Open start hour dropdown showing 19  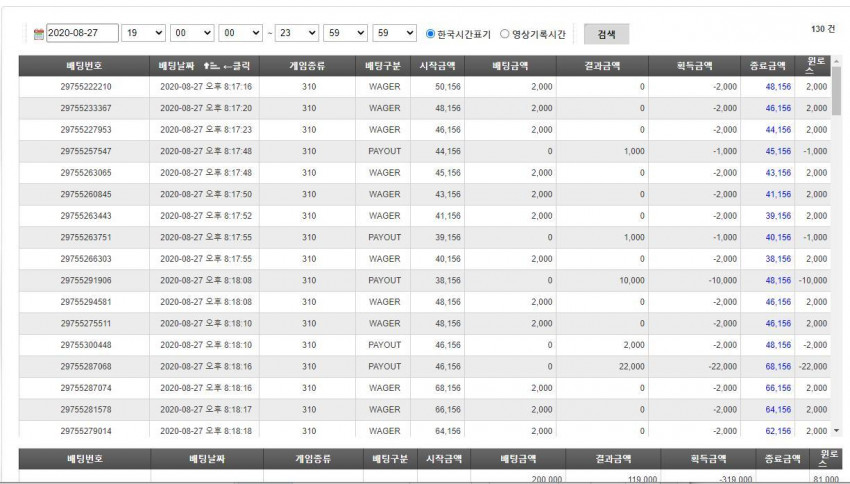(x=143, y=33)
